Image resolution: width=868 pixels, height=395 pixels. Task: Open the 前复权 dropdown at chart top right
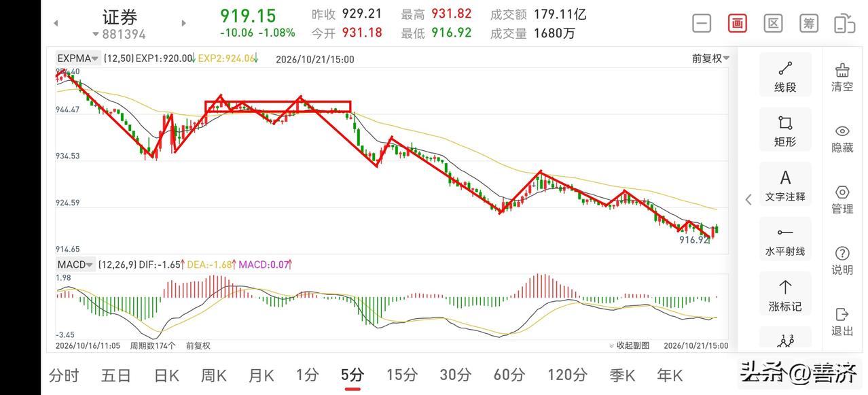tap(711, 58)
